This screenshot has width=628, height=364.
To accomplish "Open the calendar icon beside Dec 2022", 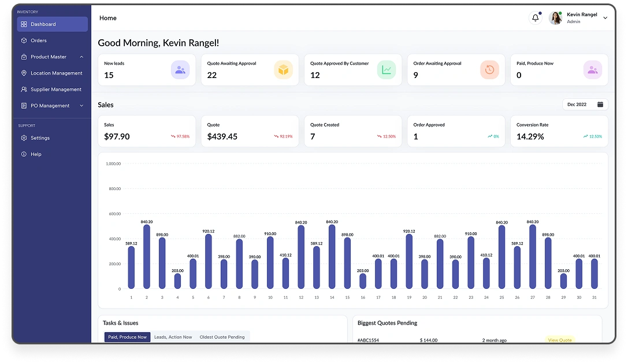I will pyautogui.click(x=600, y=105).
